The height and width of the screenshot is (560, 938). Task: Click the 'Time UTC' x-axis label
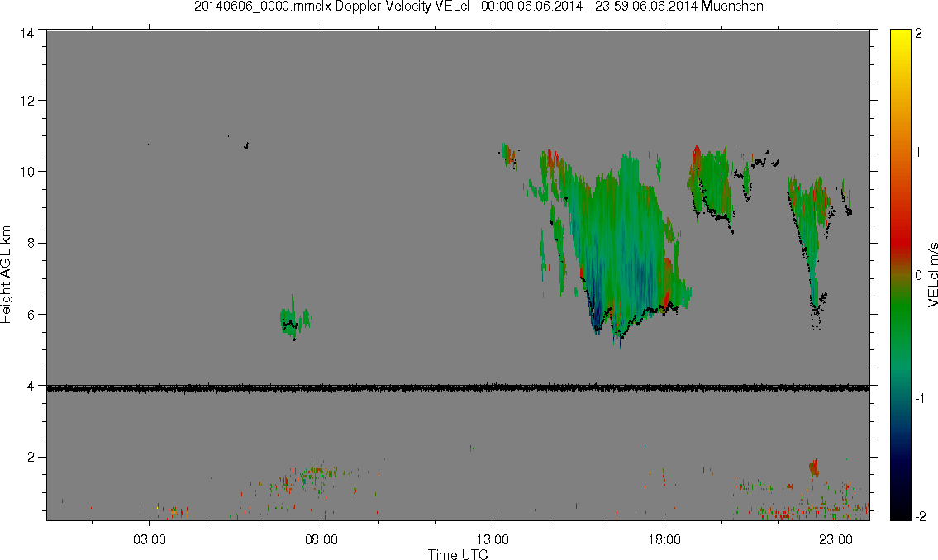click(458, 554)
